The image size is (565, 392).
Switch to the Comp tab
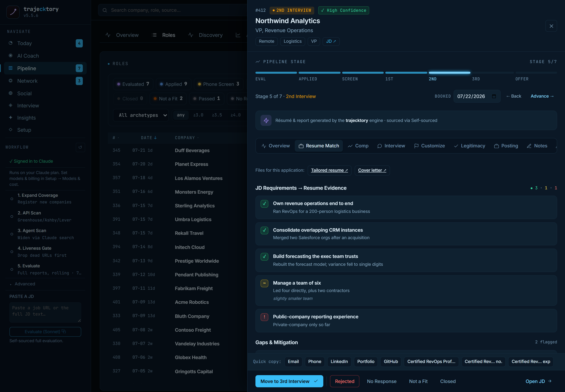pyautogui.click(x=358, y=146)
